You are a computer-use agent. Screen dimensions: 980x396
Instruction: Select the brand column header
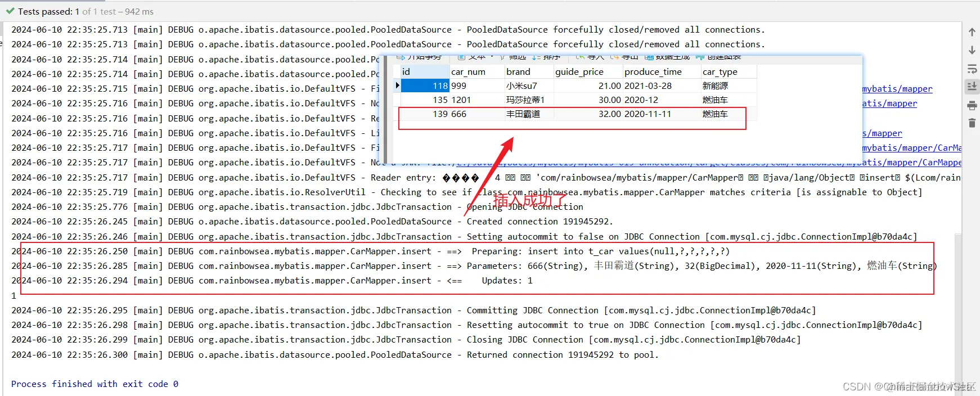529,71
